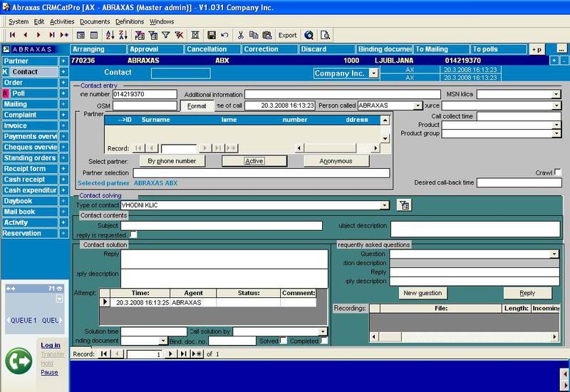Click the datasheet view icon in toolbar
This screenshot has height=392, width=570.
tap(94, 35)
